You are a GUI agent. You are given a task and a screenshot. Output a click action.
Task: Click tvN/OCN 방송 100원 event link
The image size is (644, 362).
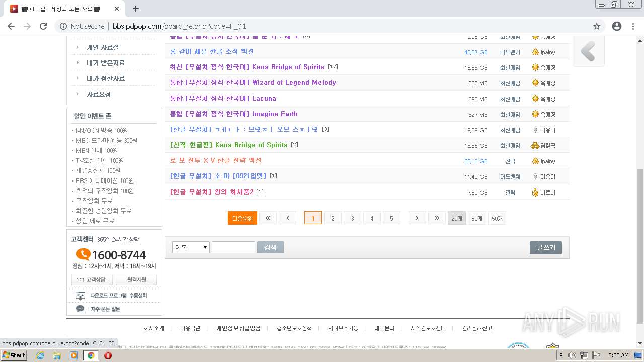[102, 130]
